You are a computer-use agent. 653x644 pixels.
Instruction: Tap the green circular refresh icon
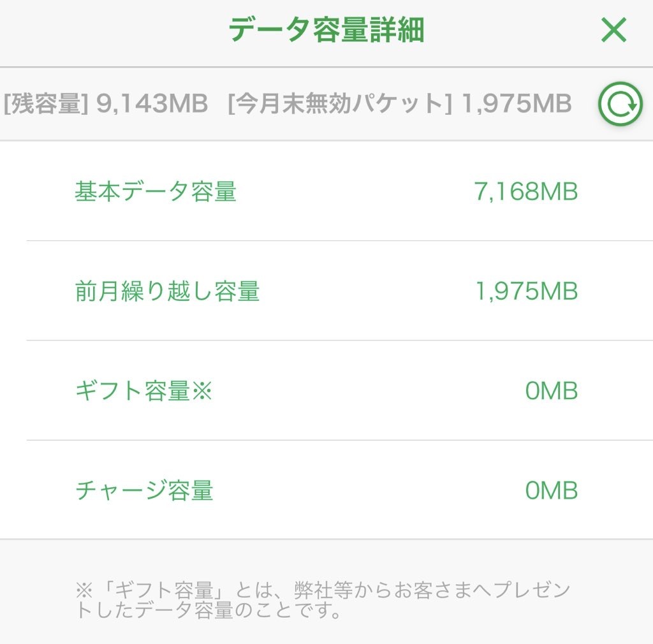coord(619,105)
